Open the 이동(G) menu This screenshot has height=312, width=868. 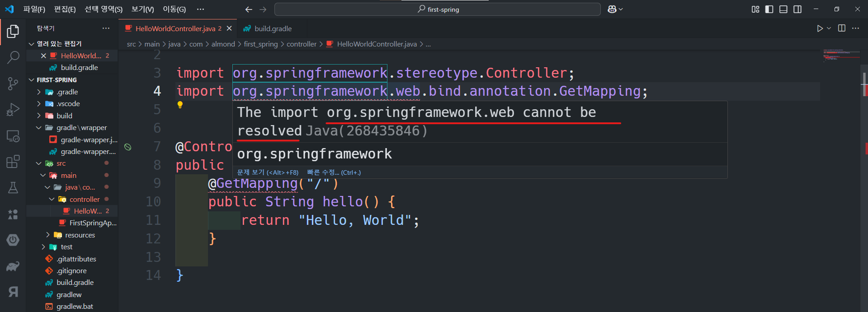click(175, 9)
